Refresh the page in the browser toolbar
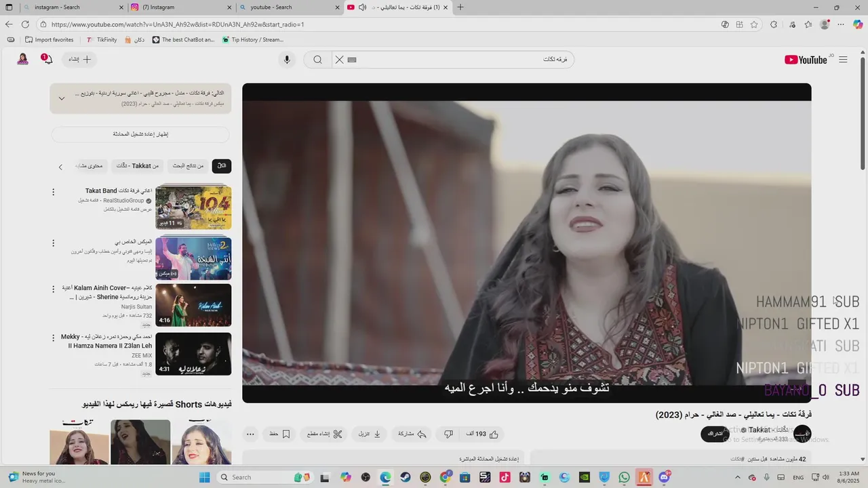 25,24
